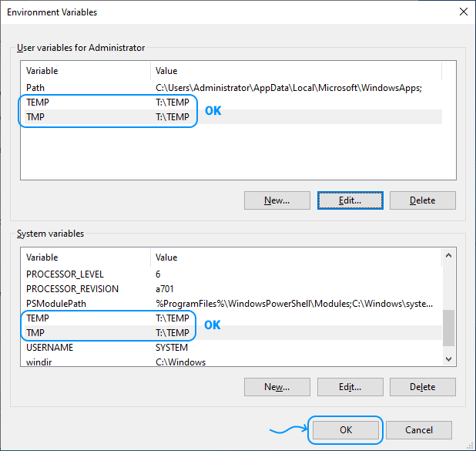Click Edit button under User variables

350,200
